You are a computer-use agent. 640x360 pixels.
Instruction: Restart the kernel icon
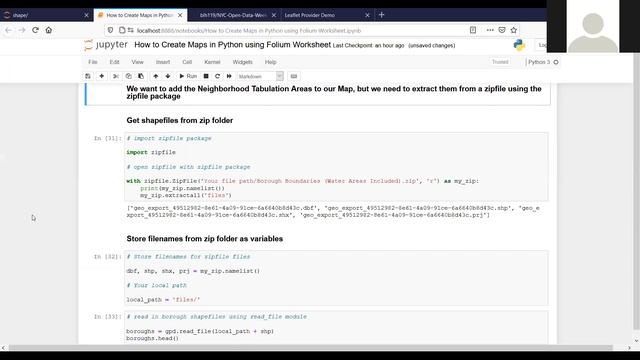pos(218,76)
